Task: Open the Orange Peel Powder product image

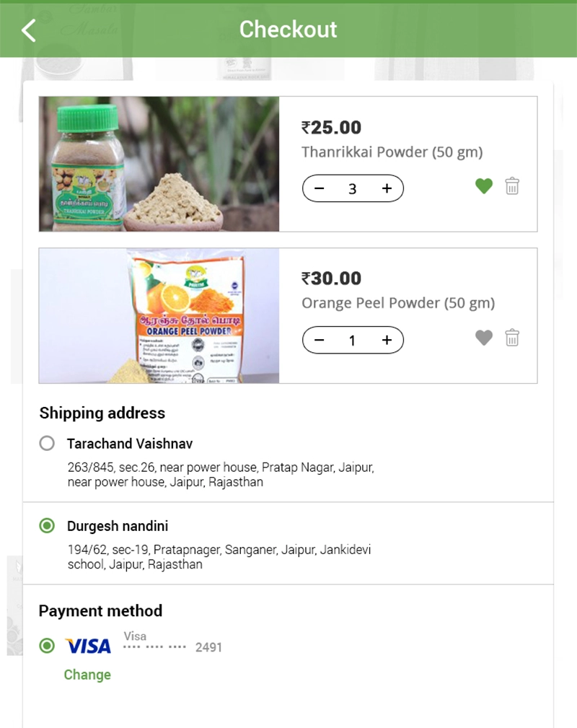Action: tap(159, 315)
